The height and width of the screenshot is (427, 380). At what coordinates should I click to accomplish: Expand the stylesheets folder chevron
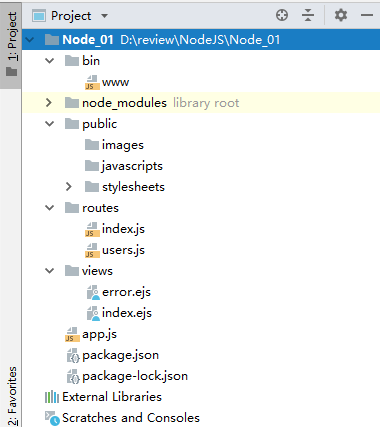point(69,187)
